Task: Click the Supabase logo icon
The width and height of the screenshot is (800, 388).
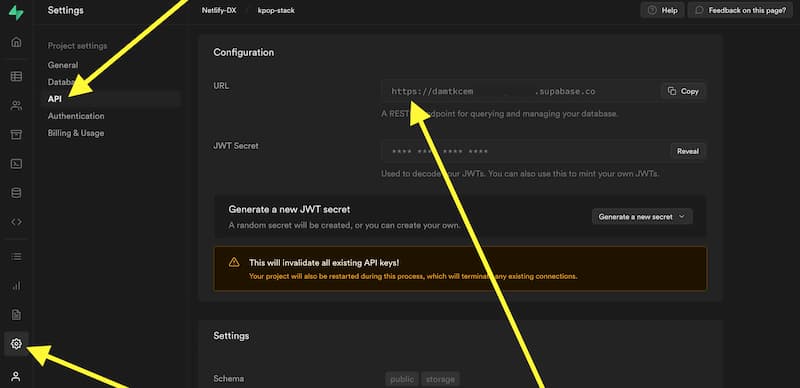Action: pos(16,12)
